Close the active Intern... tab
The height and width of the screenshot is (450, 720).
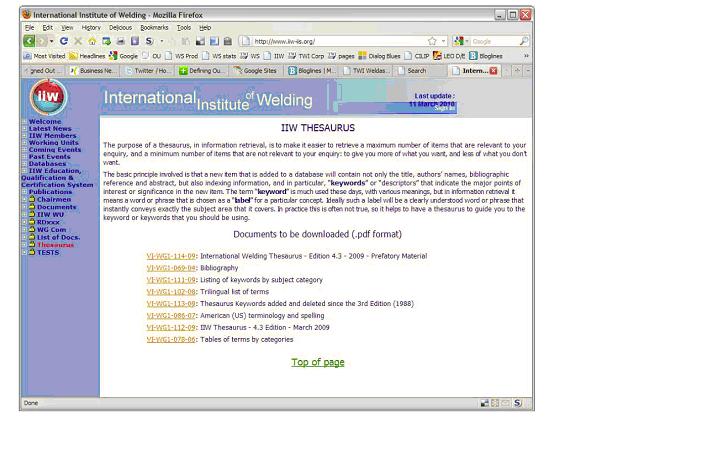pyautogui.click(x=493, y=71)
